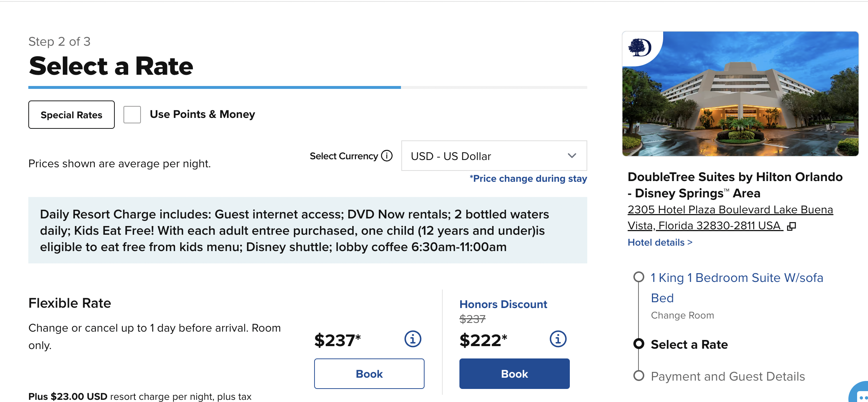Book the $222 Honors Discount rate
This screenshot has width=868, height=402.
[x=514, y=374]
